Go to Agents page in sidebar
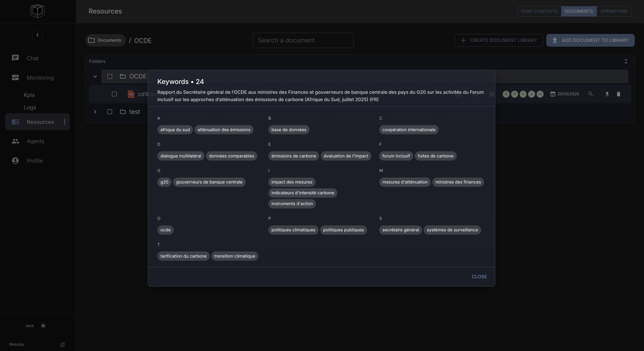Screen dimensions: 644x351 click(x=35, y=141)
